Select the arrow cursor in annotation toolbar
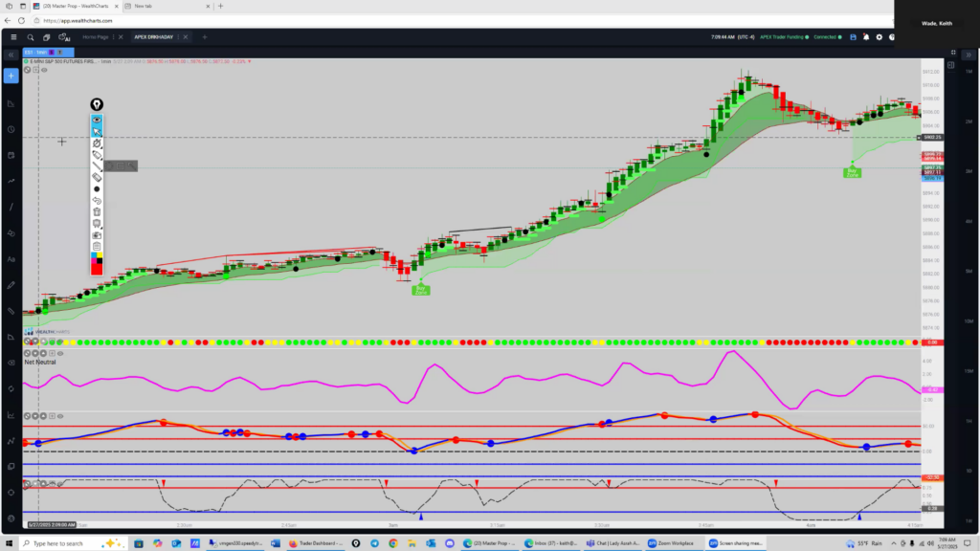The width and height of the screenshot is (980, 551). [x=97, y=131]
